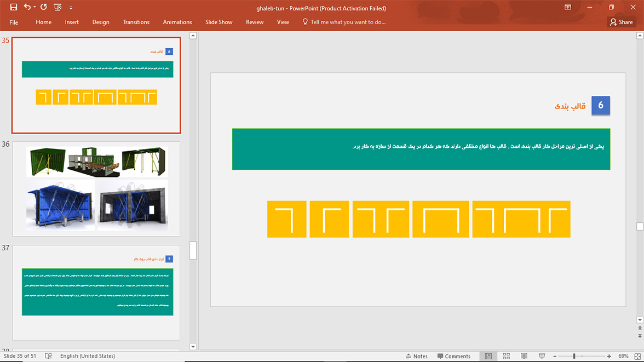This screenshot has width=644, height=362.
Task: Click the blue number 6 box on slide
Action: [600, 106]
